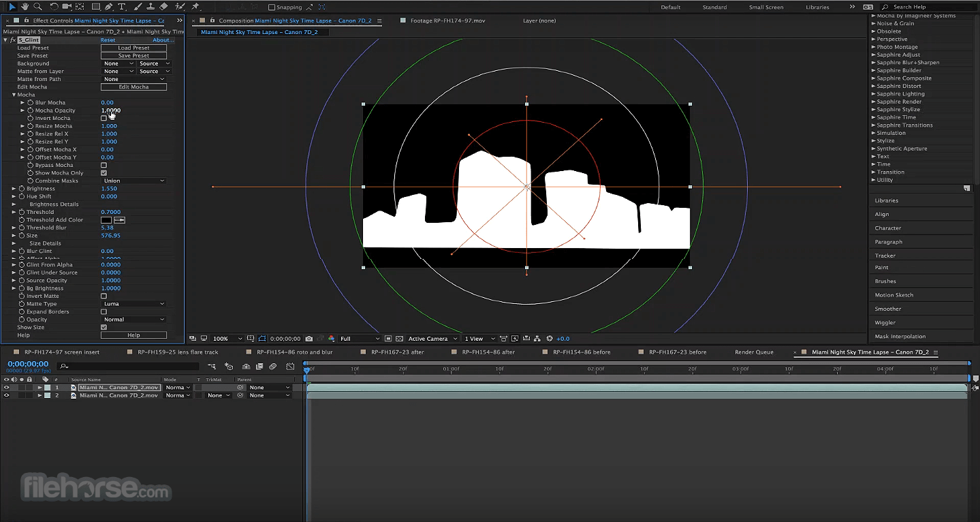Select the Hand tool

click(x=25, y=7)
